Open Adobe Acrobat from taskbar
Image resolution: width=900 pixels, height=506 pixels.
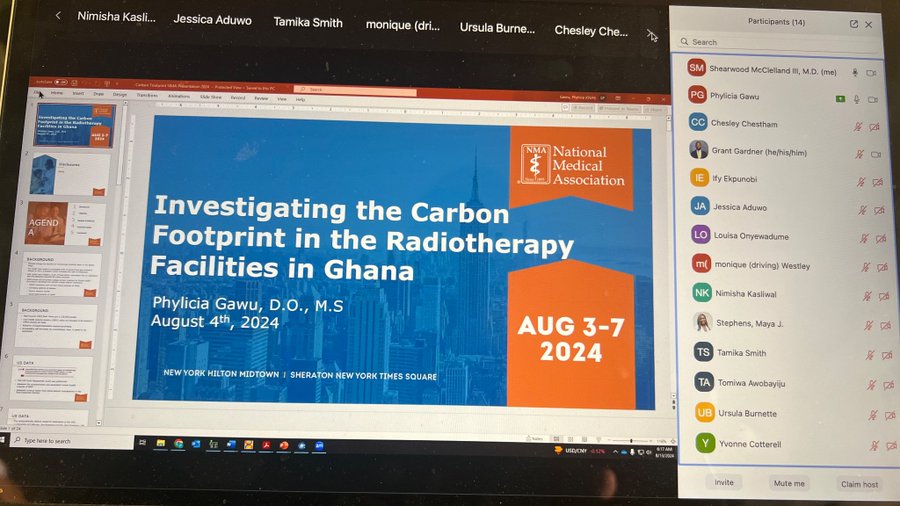click(x=266, y=445)
